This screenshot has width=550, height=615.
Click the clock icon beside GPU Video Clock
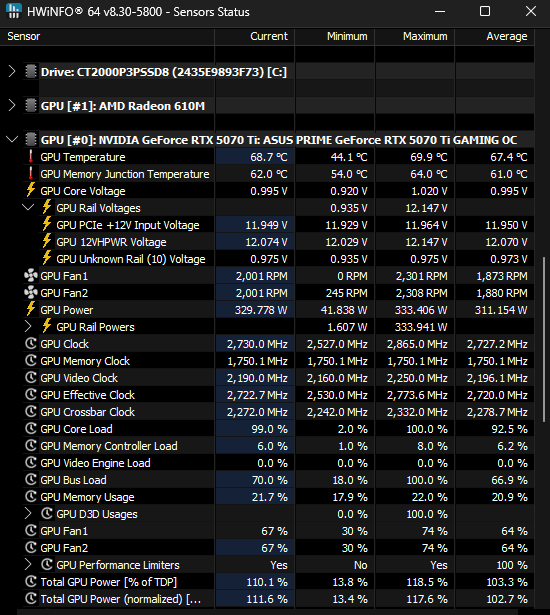[x=31, y=377]
